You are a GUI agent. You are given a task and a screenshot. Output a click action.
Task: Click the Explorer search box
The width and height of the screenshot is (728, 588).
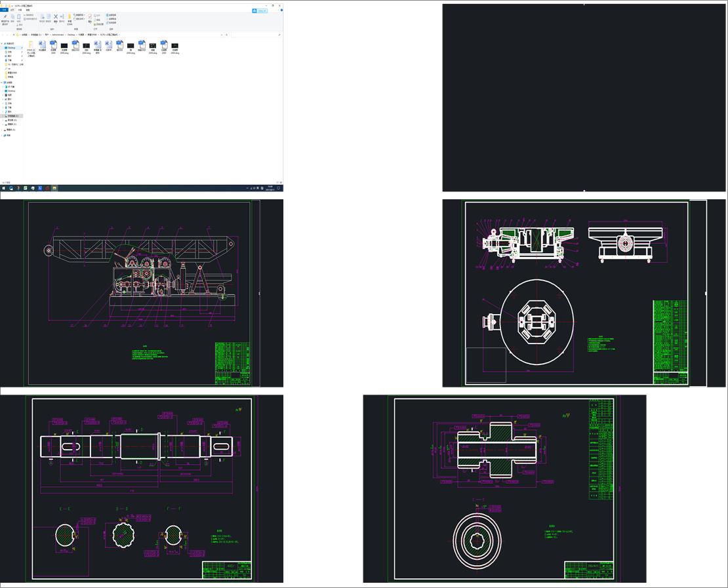(x=256, y=35)
